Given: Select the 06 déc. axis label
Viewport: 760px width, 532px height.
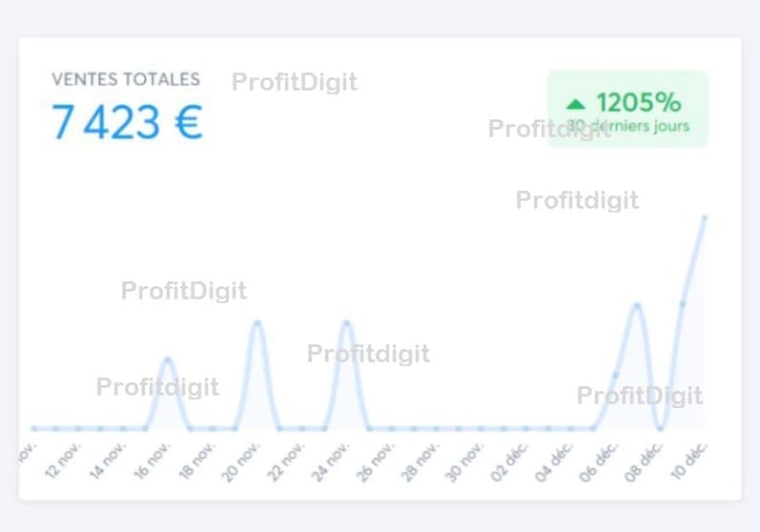Looking at the screenshot, I should coord(600,459).
